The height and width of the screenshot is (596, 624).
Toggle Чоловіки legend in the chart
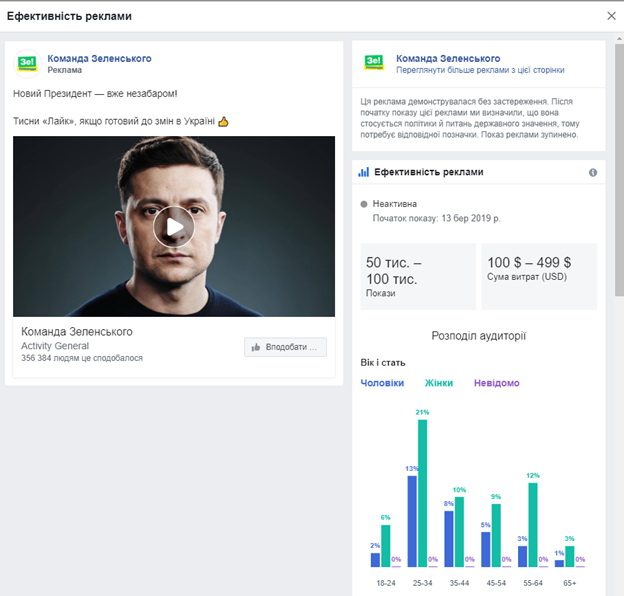click(382, 383)
